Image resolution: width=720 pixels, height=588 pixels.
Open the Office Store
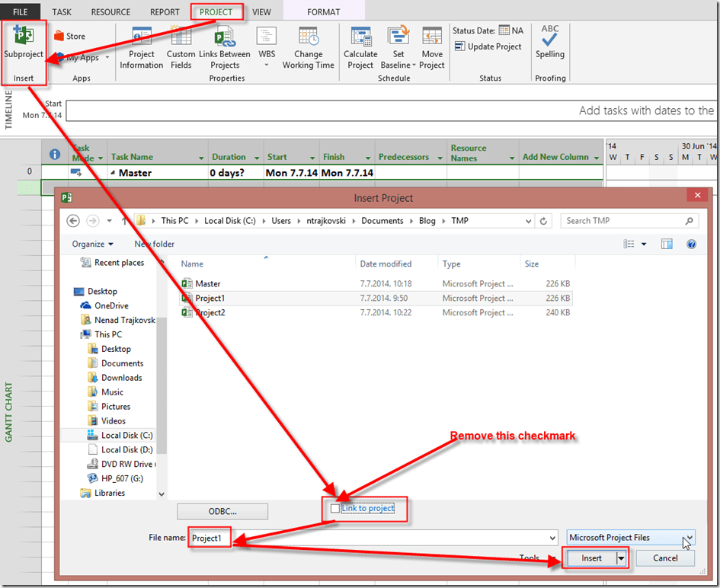[69, 36]
